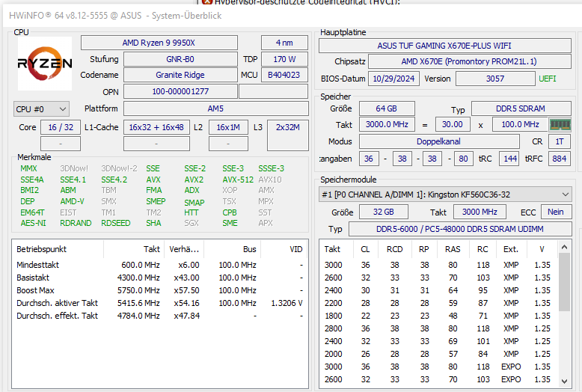Screen dimensions: 582x392
Task: Click the Bus column header
Action: point(233,249)
